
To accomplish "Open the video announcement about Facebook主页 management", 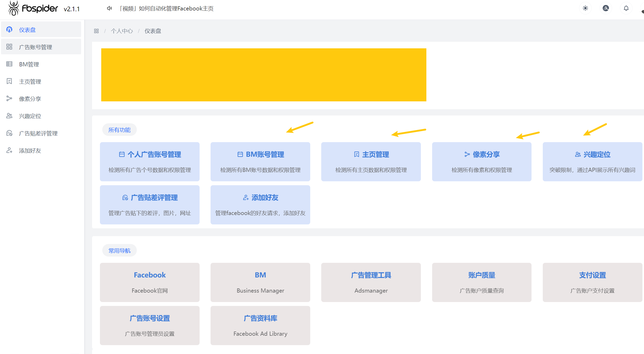I will coord(167,9).
